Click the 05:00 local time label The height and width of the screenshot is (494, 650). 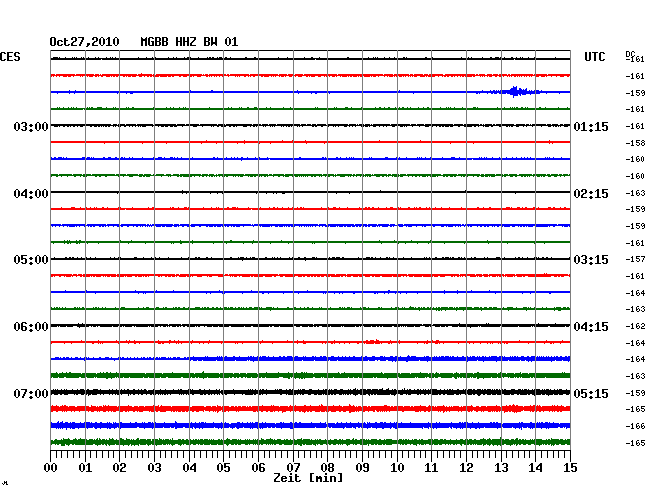click(31, 260)
